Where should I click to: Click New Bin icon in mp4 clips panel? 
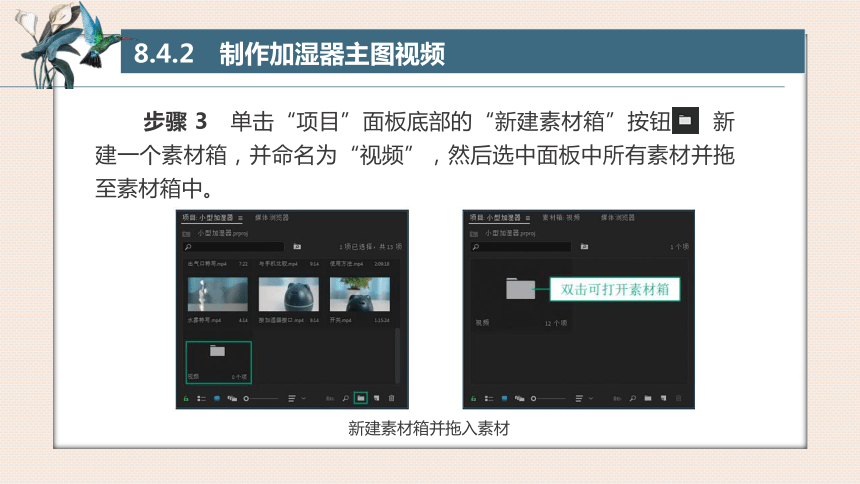(360, 398)
